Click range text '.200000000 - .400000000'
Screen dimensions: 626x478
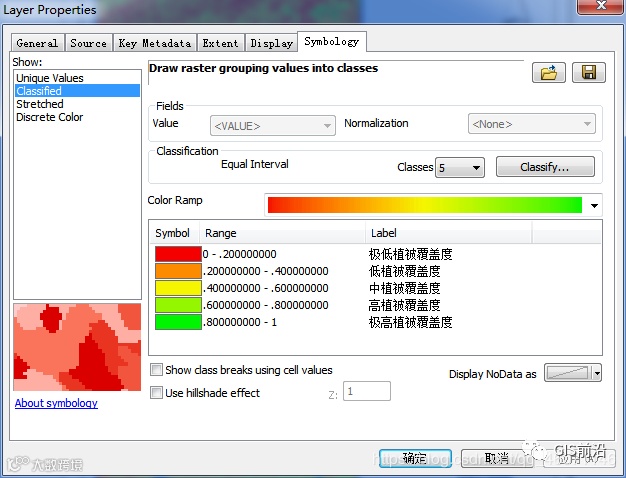pos(265,271)
